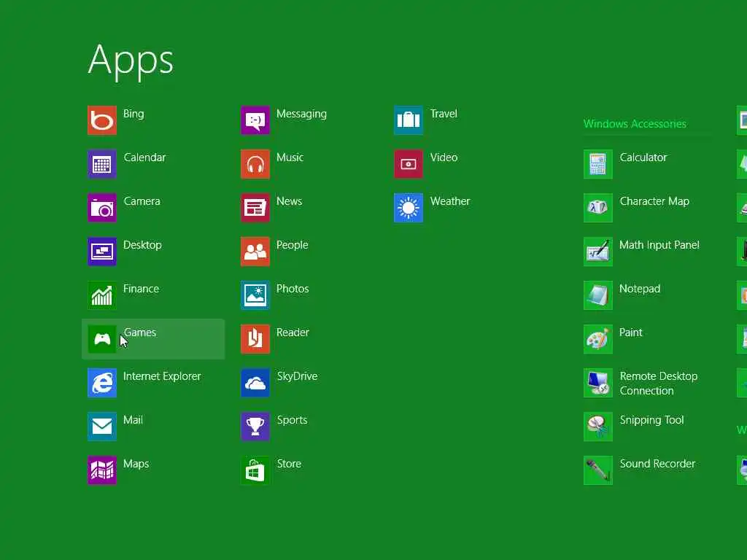
Task: Select the Calendar label
Action: pyautogui.click(x=145, y=157)
